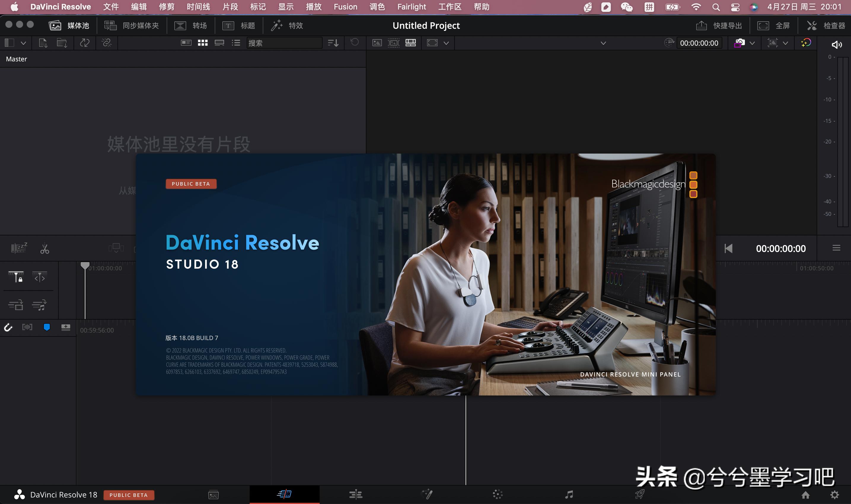Open the viewer size chevron dropdown
851x504 pixels.
coord(446,43)
